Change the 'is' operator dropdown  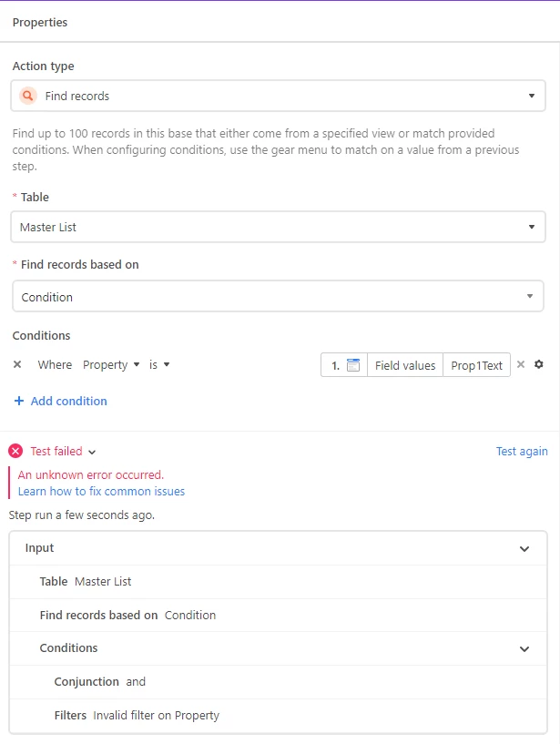159,364
